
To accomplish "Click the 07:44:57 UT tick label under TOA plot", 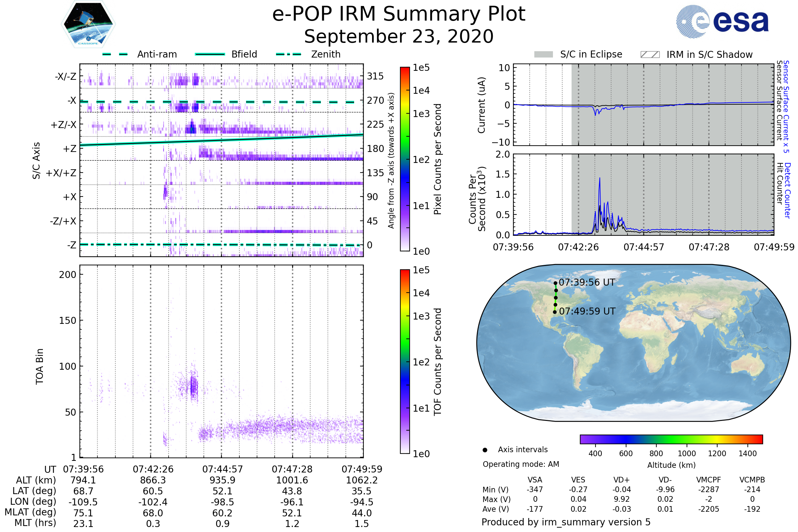I will [222, 469].
